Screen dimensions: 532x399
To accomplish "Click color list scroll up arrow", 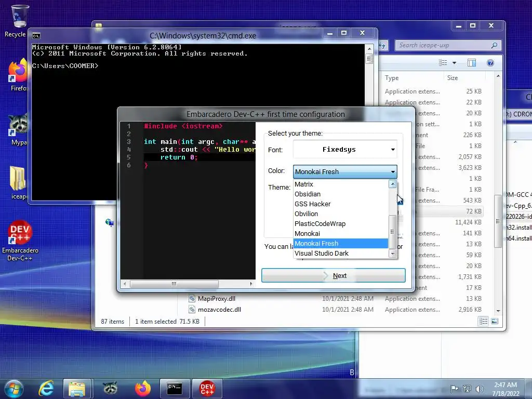I will pyautogui.click(x=393, y=184).
